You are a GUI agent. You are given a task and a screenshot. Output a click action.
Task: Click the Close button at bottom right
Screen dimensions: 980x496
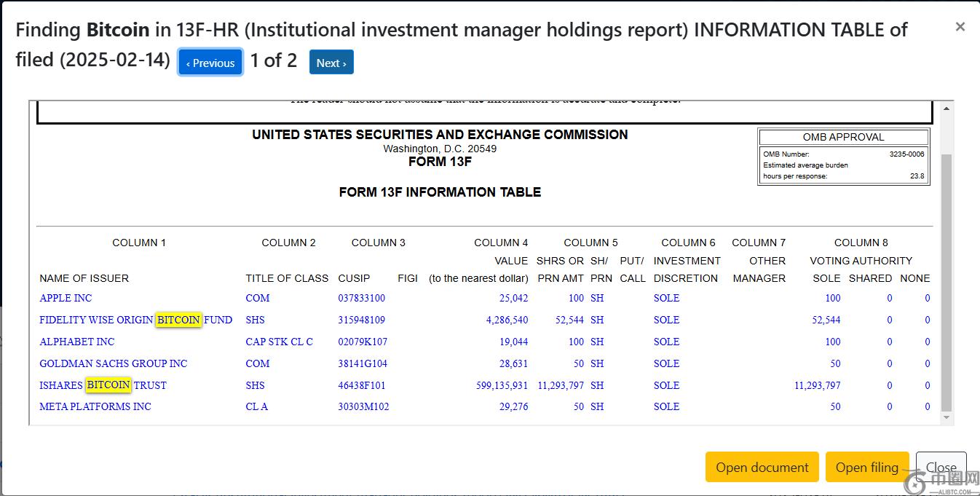[941, 468]
